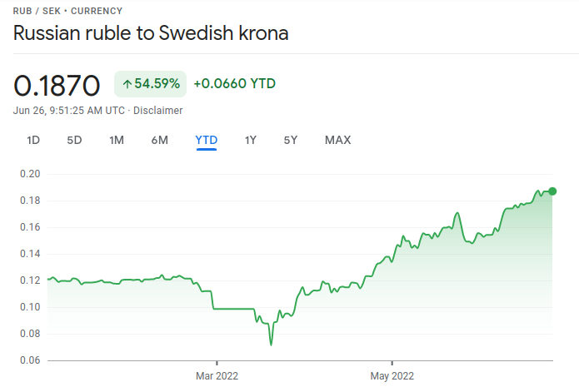Viewport: 579px width, 392px height.
Task: Show the 1M chart view
Action: click(x=117, y=140)
